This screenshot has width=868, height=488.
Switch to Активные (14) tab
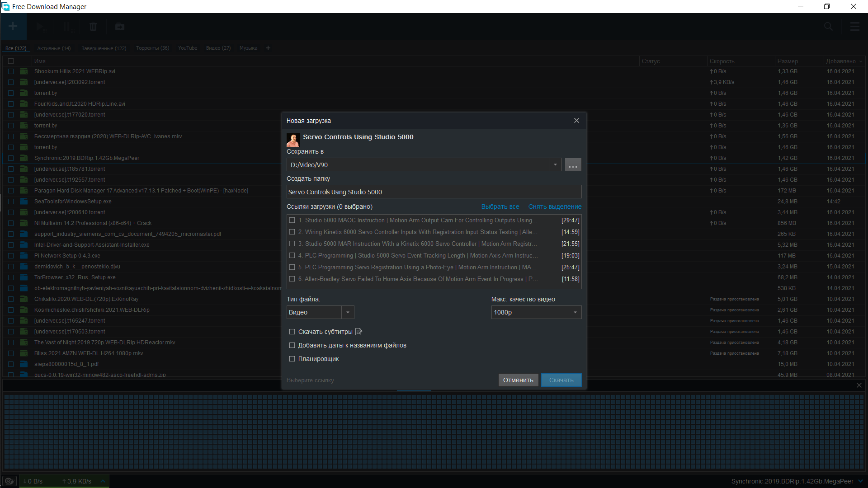54,48
